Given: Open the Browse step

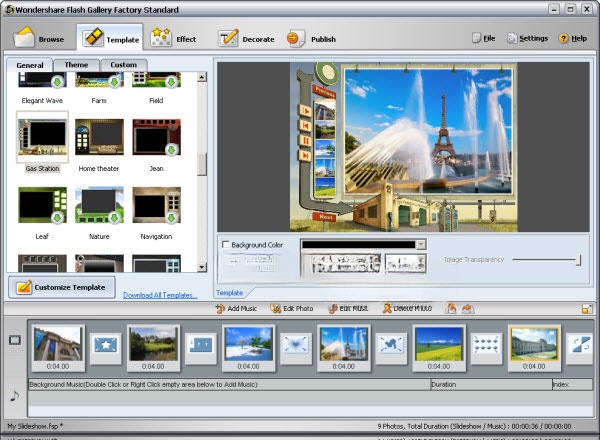Looking at the screenshot, I should point(38,39).
